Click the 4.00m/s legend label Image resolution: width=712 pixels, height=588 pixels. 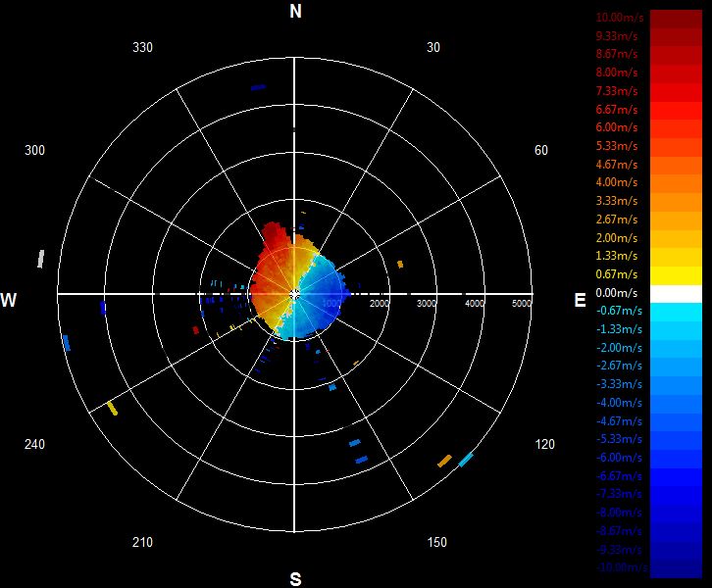(x=617, y=182)
